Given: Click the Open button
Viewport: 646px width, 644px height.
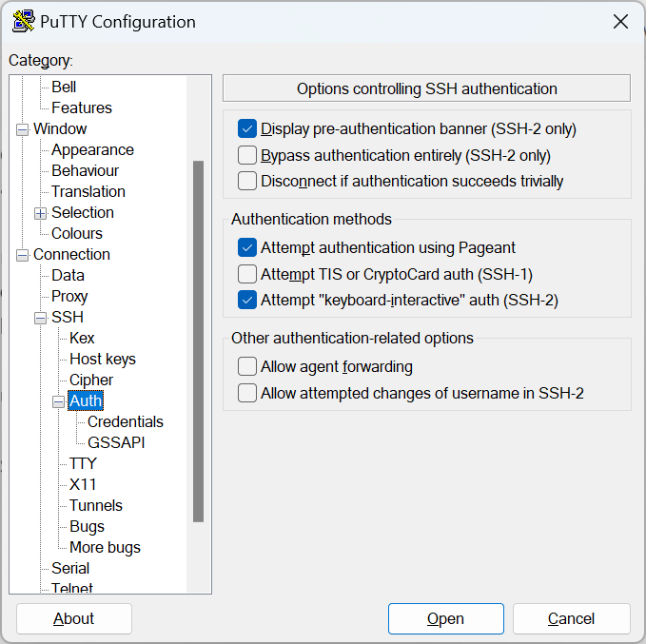Looking at the screenshot, I should (x=445, y=619).
